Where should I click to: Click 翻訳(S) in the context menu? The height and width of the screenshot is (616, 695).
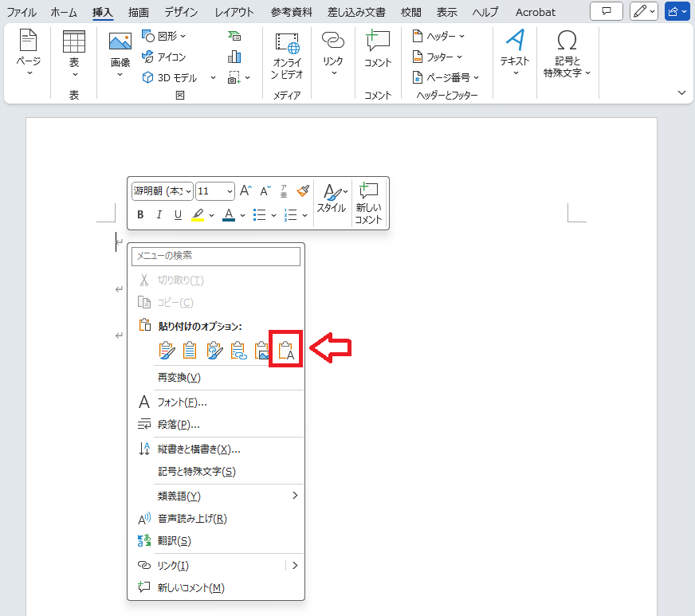click(174, 541)
